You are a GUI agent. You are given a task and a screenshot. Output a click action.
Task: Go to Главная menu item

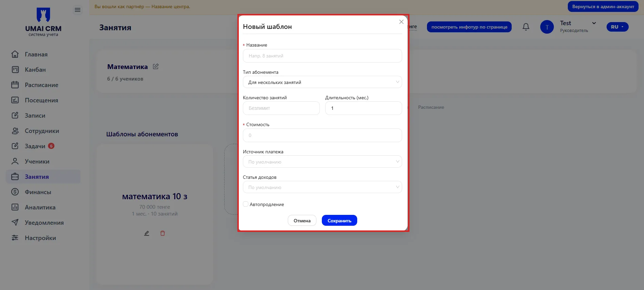[x=36, y=54]
